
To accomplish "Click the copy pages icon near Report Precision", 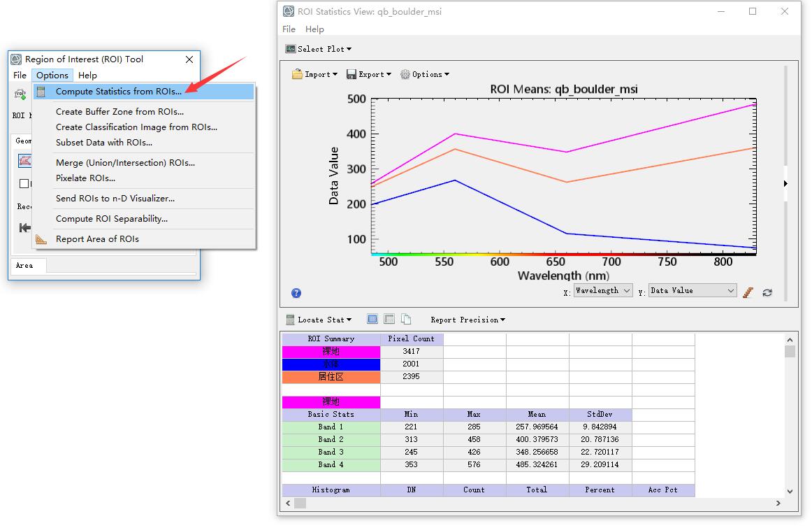I will pyautogui.click(x=405, y=320).
